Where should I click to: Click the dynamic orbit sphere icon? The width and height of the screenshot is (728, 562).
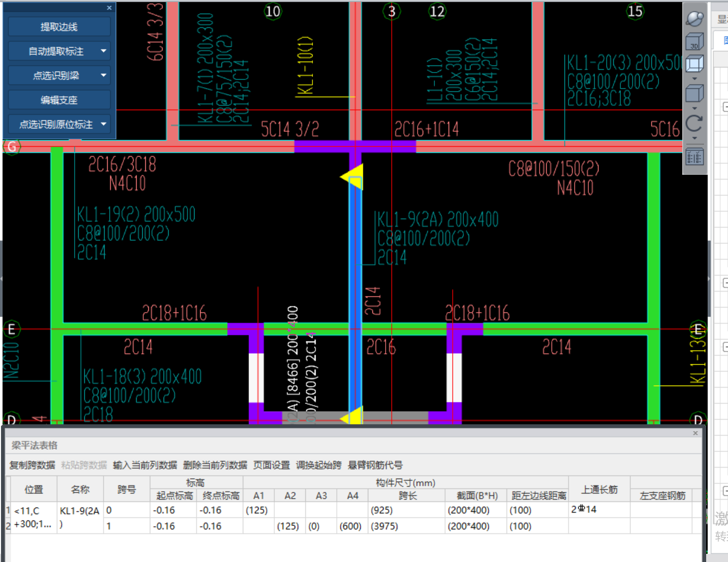694,18
